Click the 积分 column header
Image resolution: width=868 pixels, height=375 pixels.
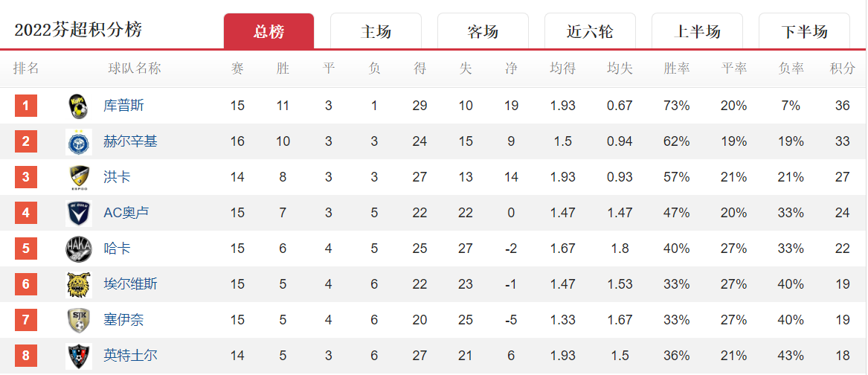[842, 68]
